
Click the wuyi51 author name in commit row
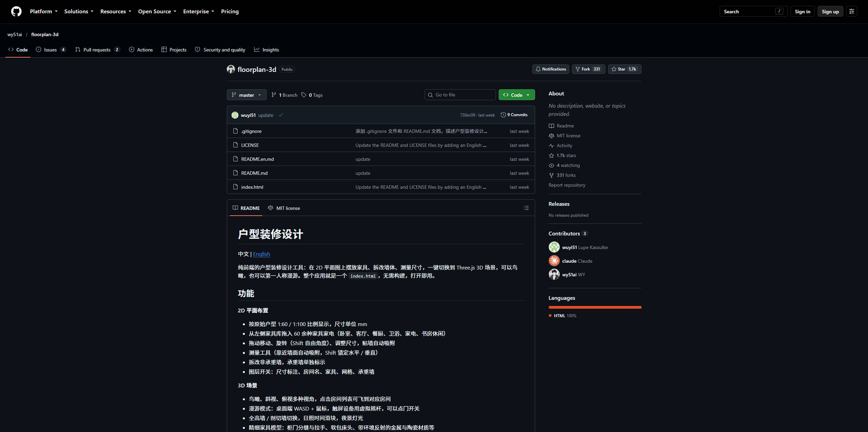click(248, 115)
